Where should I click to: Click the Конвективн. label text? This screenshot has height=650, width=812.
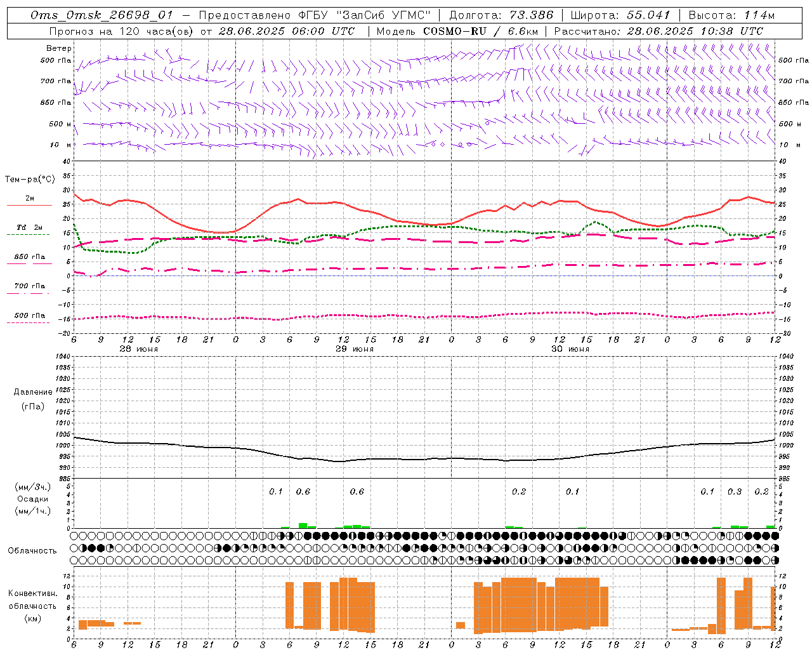point(32,594)
